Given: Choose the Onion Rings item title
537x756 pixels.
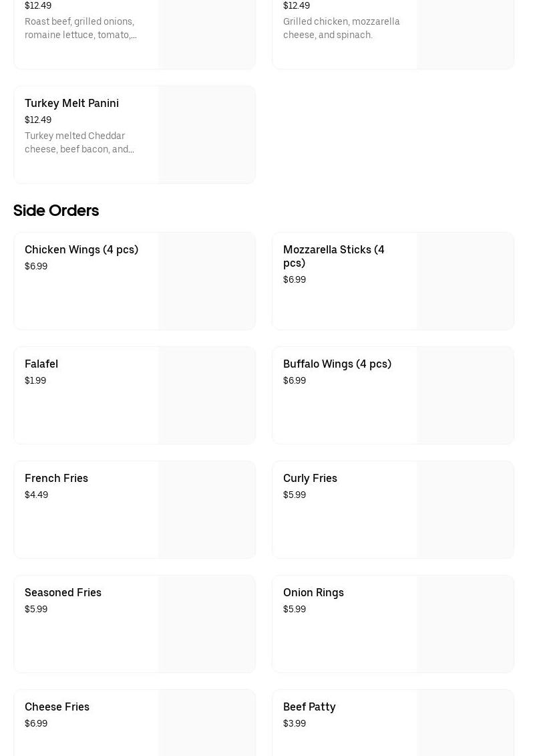Looking at the screenshot, I should [x=313, y=593].
